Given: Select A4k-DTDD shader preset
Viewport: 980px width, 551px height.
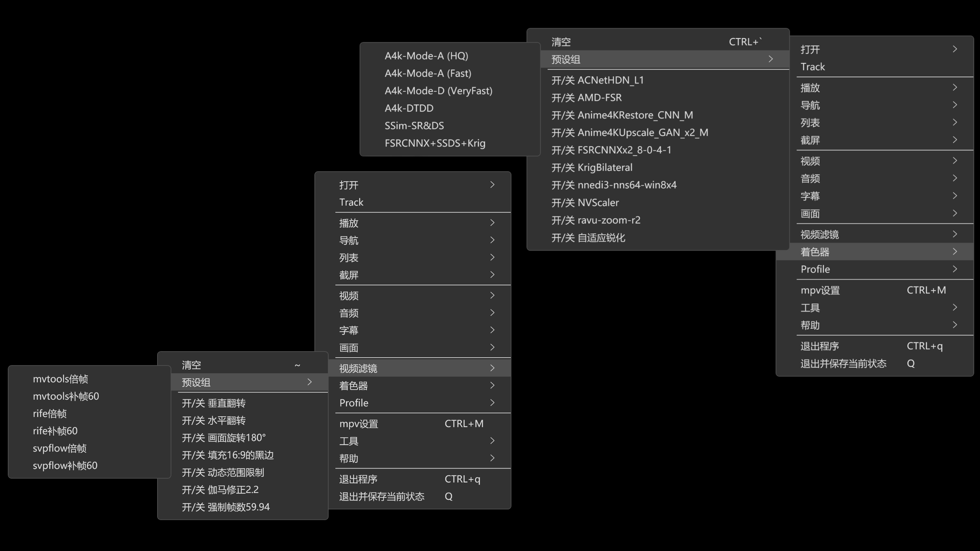Looking at the screenshot, I should point(409,108).
